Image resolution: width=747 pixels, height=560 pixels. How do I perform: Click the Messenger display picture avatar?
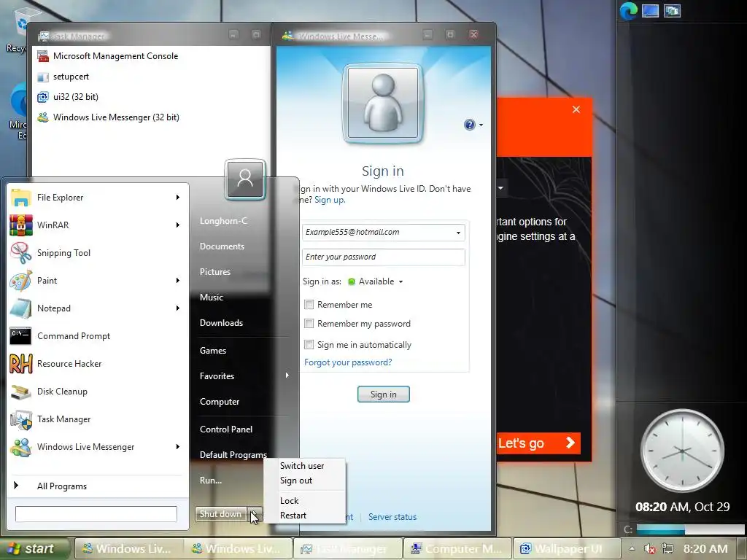tap(383, 103)
